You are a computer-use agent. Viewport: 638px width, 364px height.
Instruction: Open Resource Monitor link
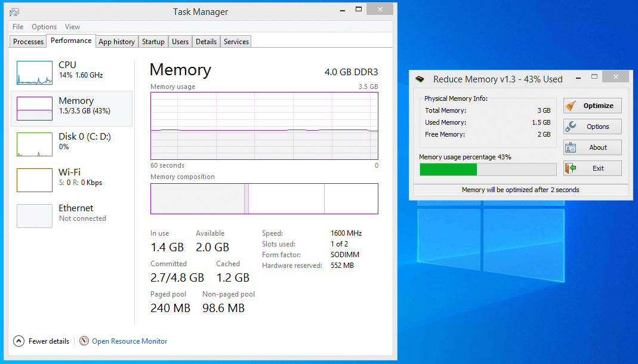pos(130,341)
